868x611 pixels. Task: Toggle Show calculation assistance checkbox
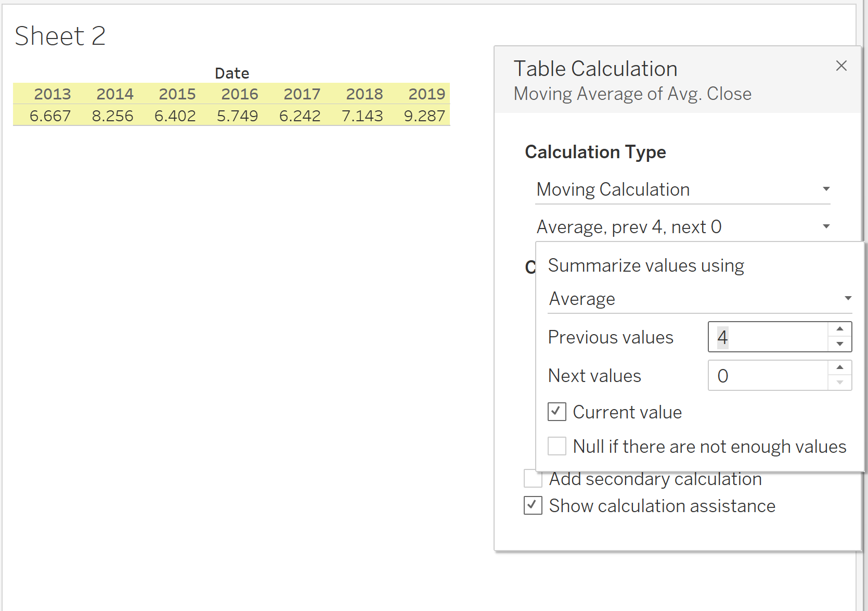point(533,505)
